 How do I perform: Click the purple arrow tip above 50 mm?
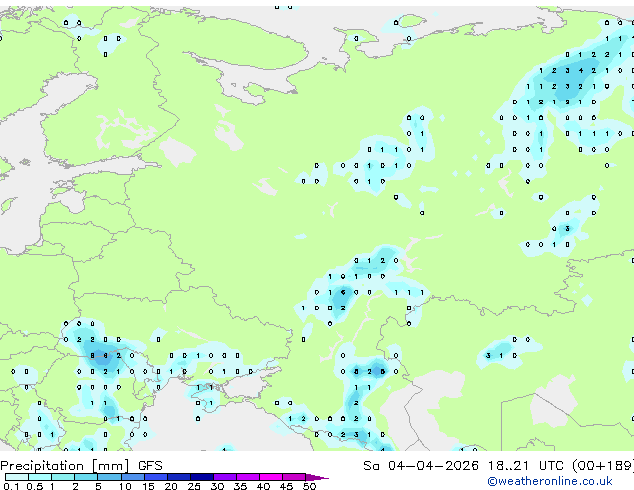click(317, 477)
